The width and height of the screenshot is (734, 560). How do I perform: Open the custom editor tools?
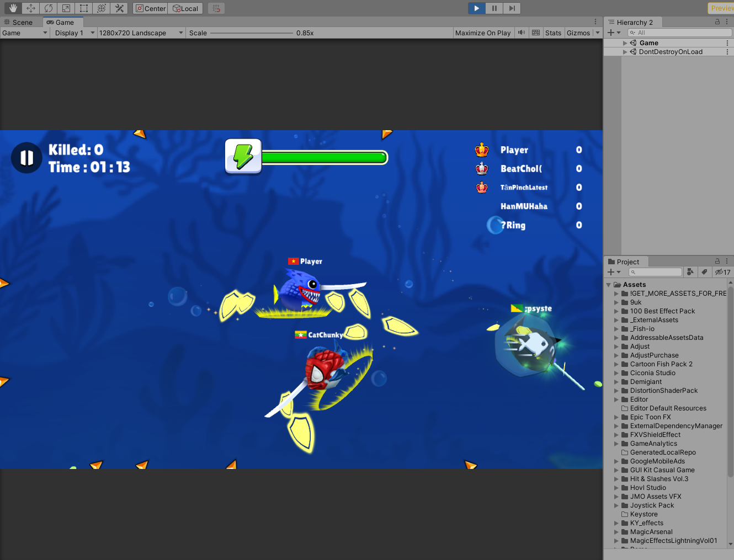point(119,8)
